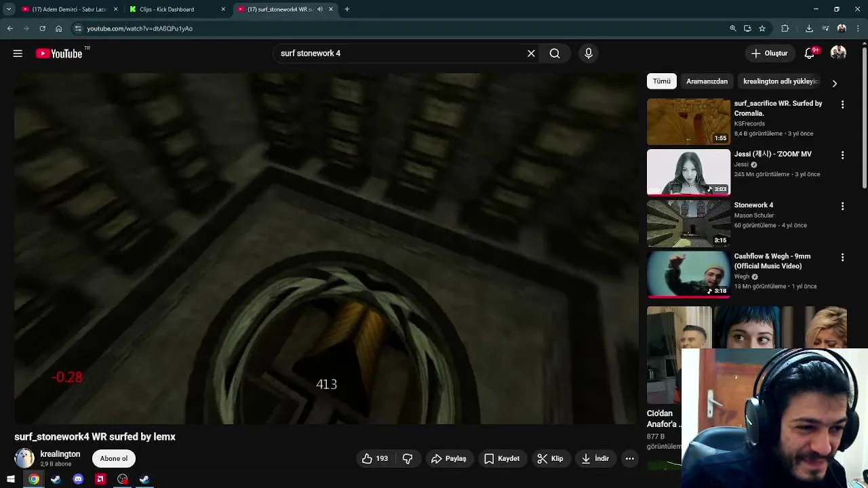Pause the surf_stonework4 video player
The width and height of the screenshot is (868, 488).
(325, 249)
